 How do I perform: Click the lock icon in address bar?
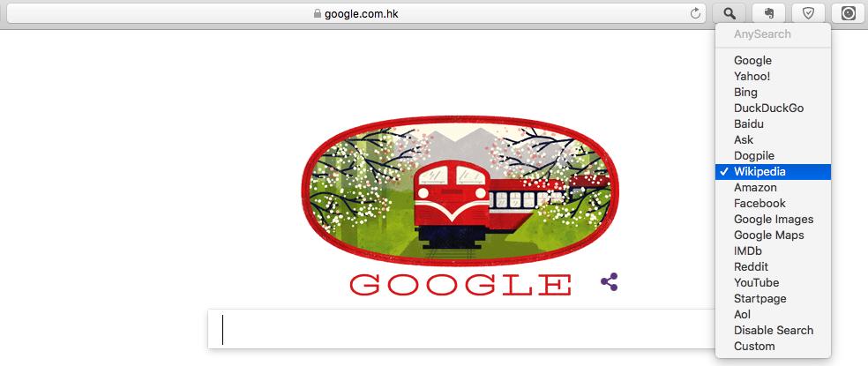coord(318,14)
